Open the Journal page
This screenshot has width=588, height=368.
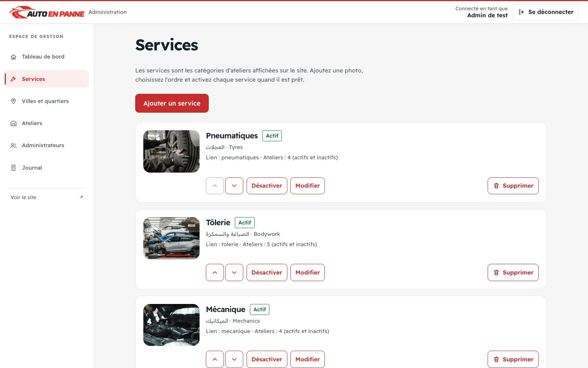(x=47, y=168)
